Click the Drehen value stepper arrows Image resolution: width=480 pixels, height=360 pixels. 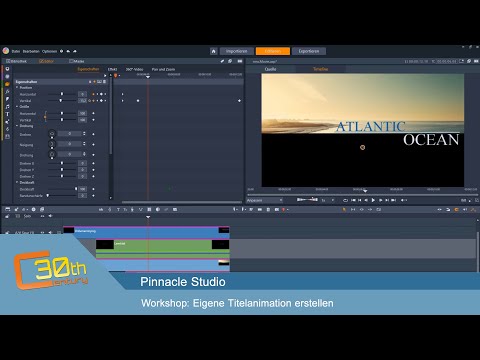tap(84, 133)
